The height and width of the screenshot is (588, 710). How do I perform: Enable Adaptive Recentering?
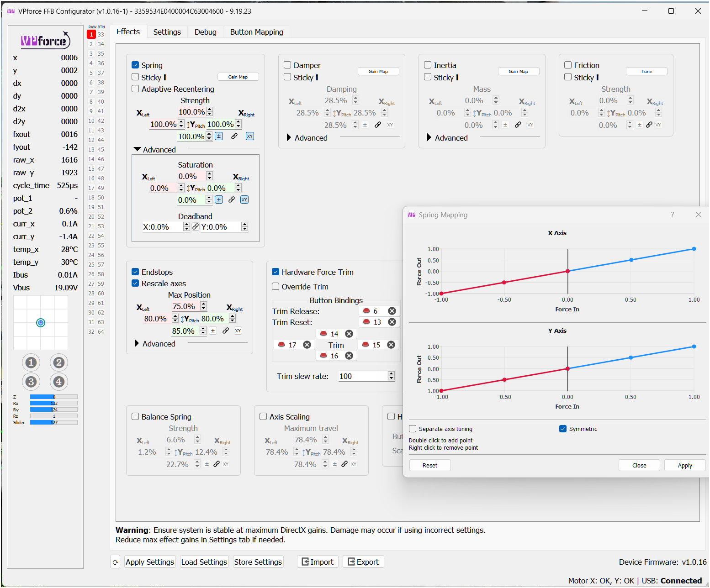click(x=135, y=89)
